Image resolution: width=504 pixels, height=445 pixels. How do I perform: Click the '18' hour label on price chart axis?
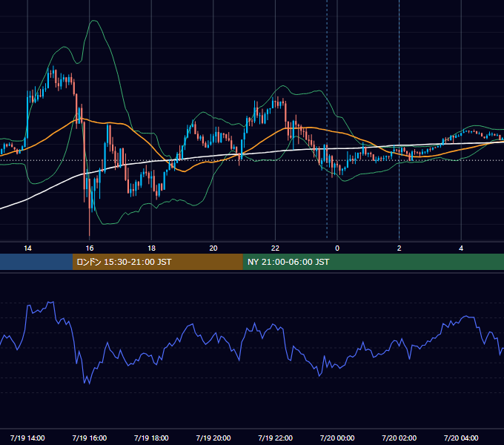coord(151,248)
